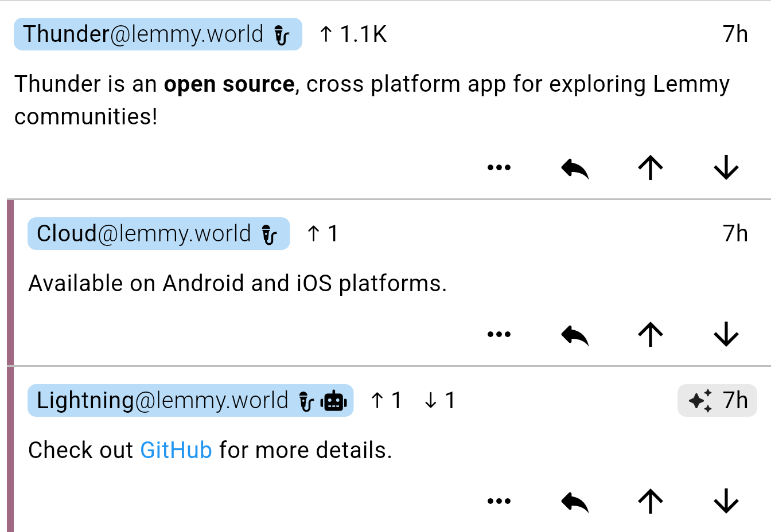This screenshot has height=532, width=771.
Task: Reply to Cloud's comment
Action: (x=575, y=335)
